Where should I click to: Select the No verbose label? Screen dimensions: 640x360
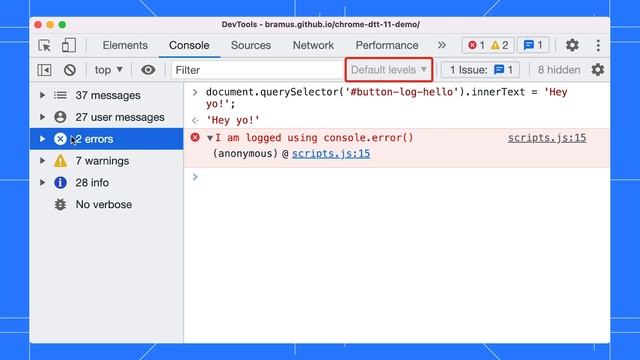tap(104, 204)
